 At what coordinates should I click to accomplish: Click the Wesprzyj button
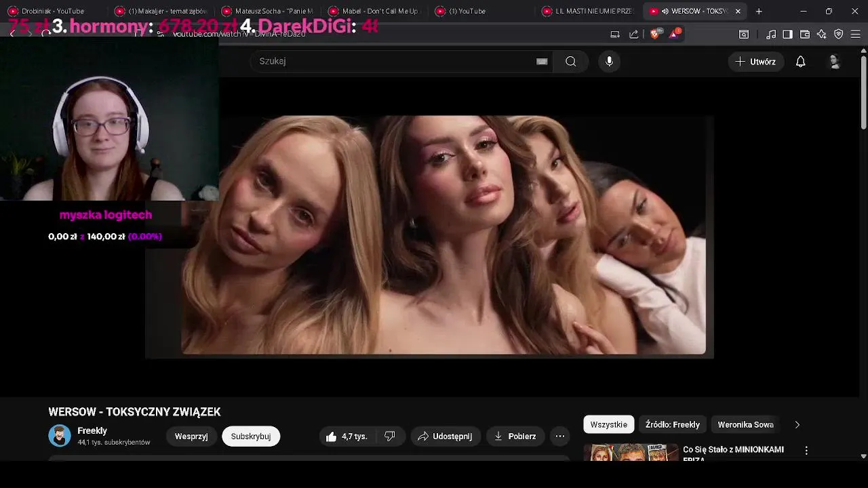(x=191, y=436)
